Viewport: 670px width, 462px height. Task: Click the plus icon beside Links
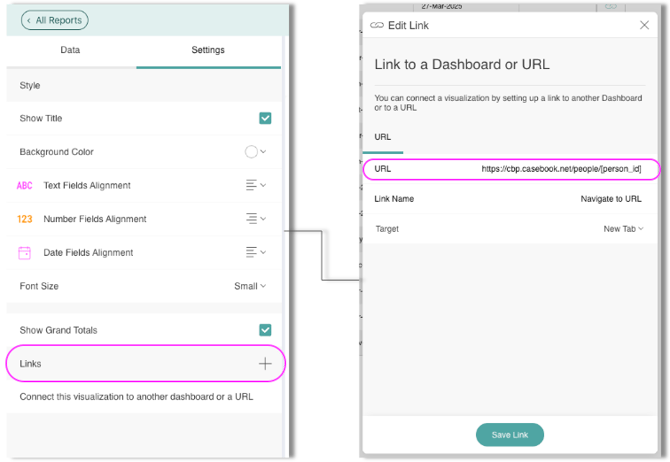click(265, 364)
